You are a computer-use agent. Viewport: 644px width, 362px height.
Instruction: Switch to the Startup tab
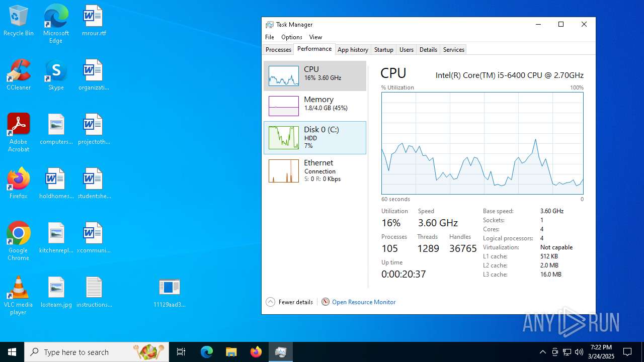coord(383,50)
